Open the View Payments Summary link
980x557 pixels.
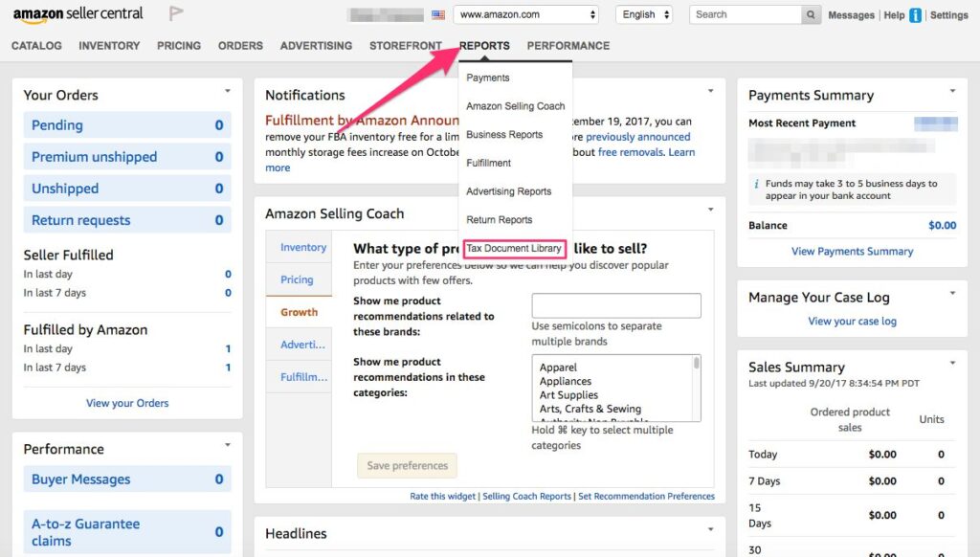852,252
